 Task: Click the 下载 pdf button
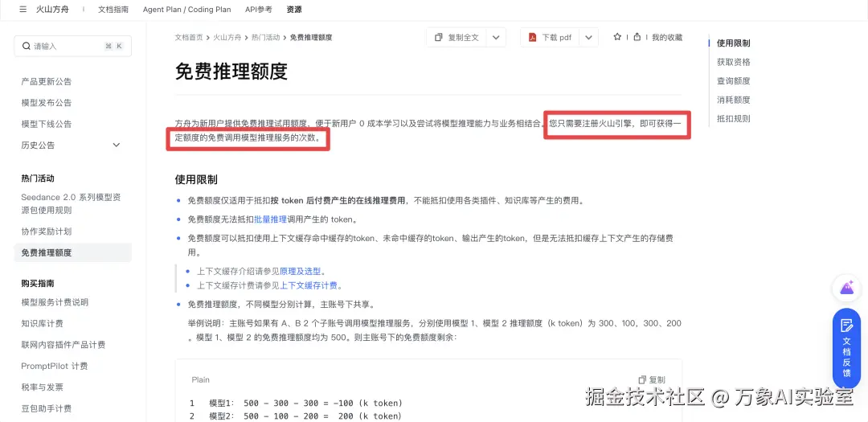point(549,37)
